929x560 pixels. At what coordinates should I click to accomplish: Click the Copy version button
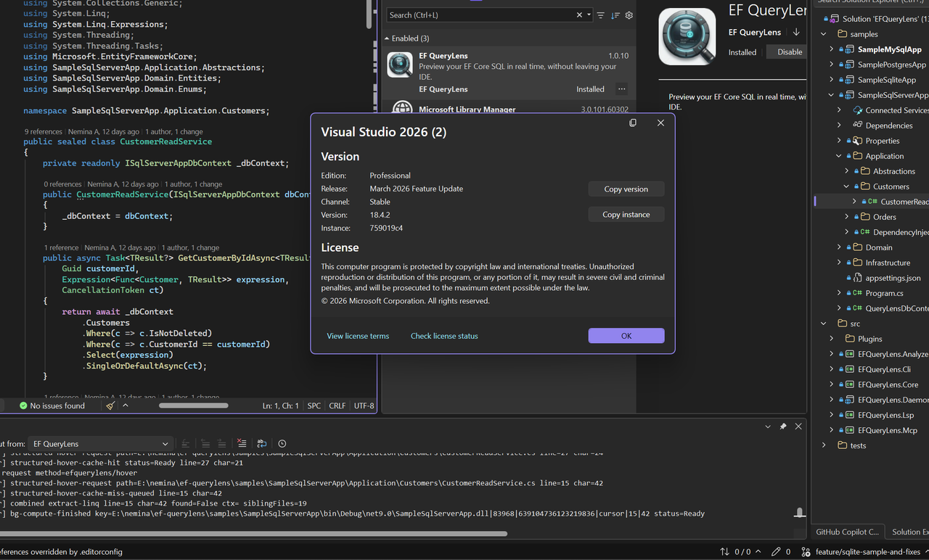[x=626, y=189]
